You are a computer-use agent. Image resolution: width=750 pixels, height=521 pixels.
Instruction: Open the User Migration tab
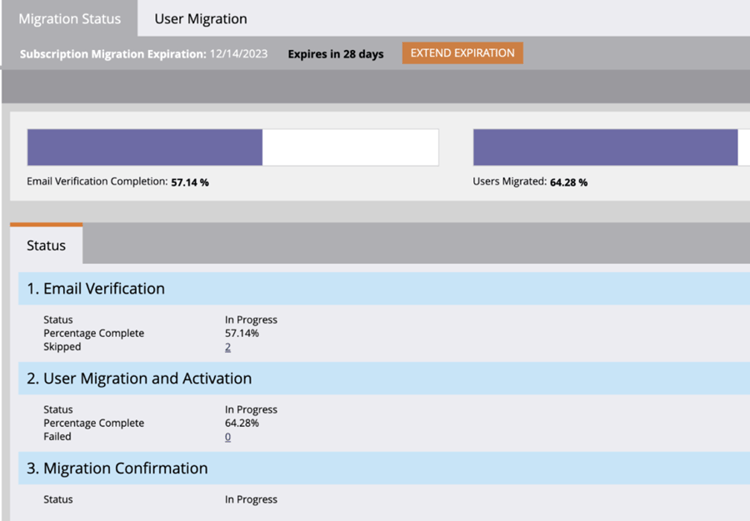click(200, 19)
